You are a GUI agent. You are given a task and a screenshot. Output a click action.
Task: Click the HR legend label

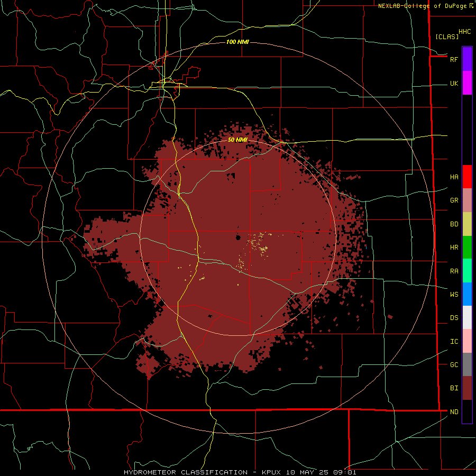[x=454, y=248]
